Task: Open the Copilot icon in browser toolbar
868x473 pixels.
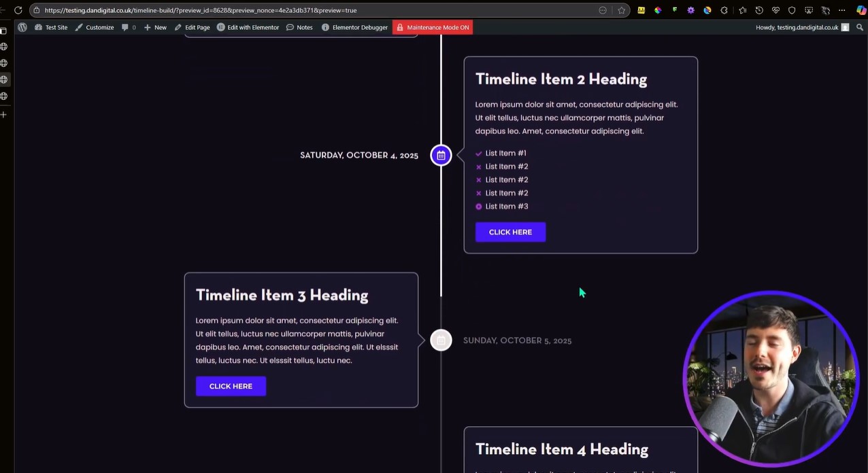Action: 861,10
